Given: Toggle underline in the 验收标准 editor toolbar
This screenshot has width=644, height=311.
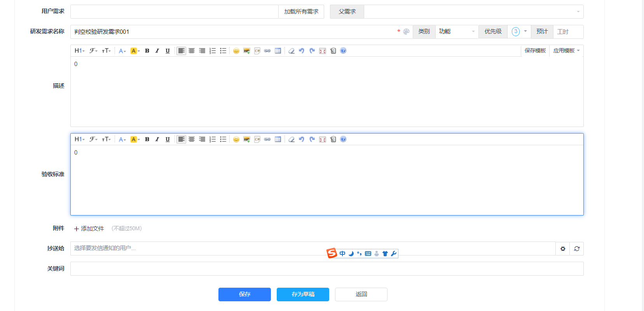Looking at the screenshot, I should (x=168, y=139).
